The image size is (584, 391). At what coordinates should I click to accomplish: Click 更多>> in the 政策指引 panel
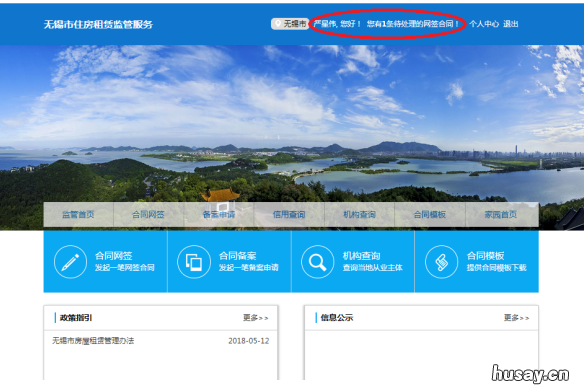pos(256,318)
